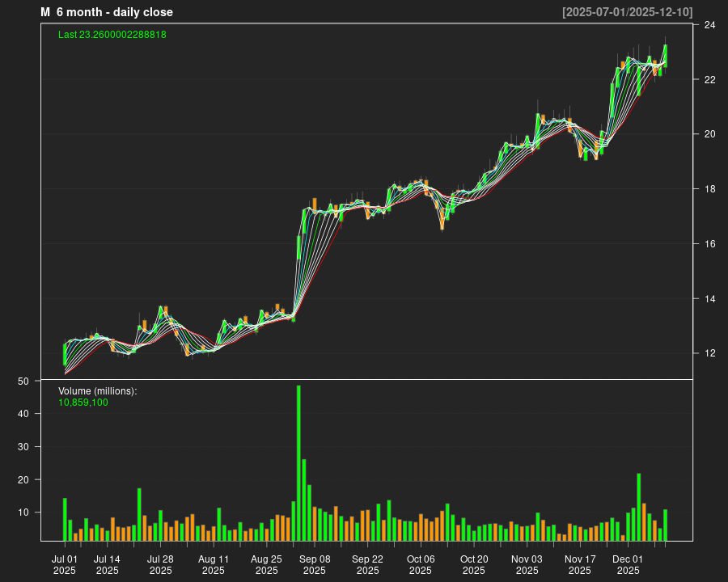The image size is (728, 582).
Task: Select the 'Nov 03 2025' x-axis date label
Action: coord(527,564)
